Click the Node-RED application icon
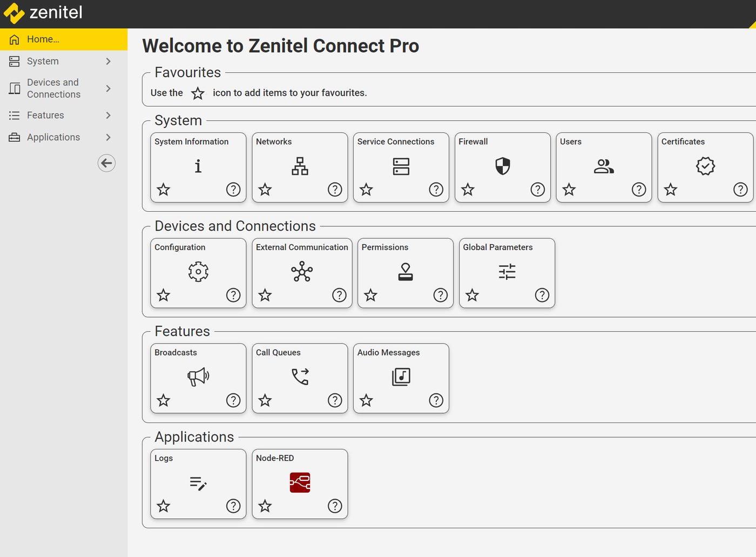 click(x=299, y=482)
